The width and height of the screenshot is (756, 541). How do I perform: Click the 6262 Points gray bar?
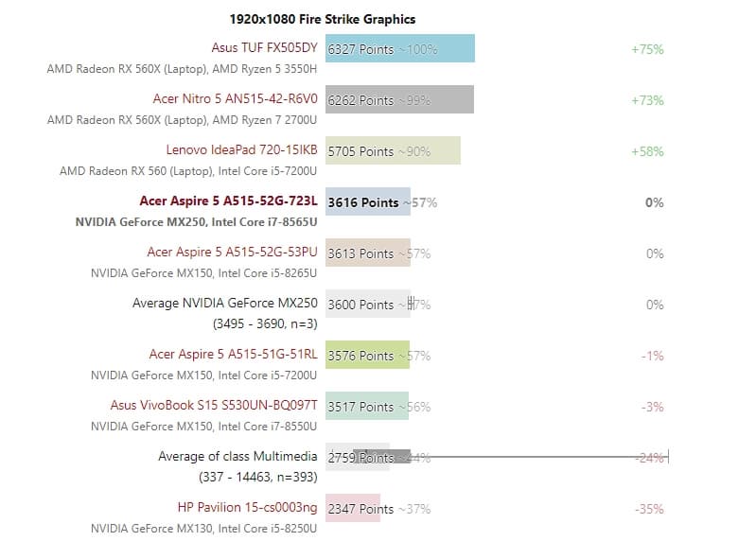coord(398,99)
